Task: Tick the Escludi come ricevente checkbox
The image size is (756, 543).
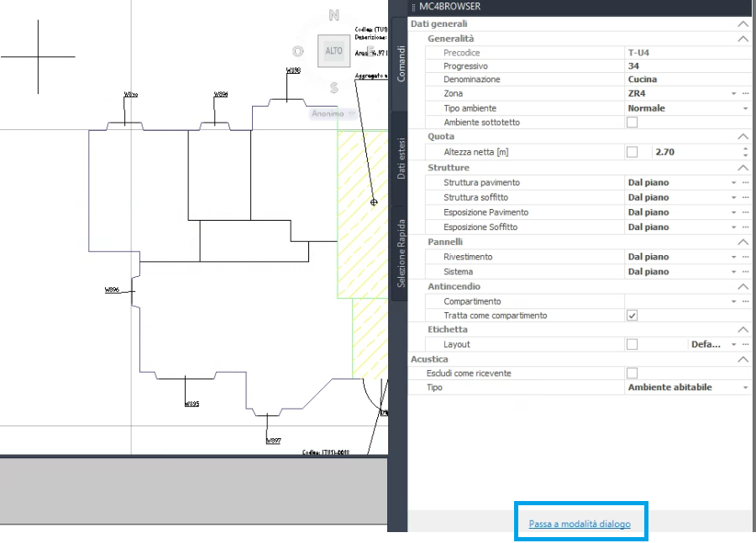Action: (x=633, y=373)
